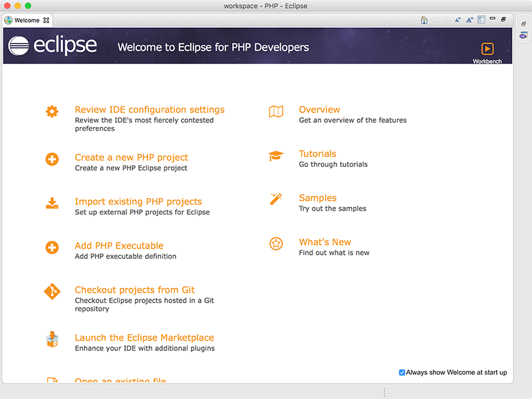Viewport: 532px width, 399px height.
Task: Click the graduation cap icon next to Tutorials
Action: coord(275,154)
